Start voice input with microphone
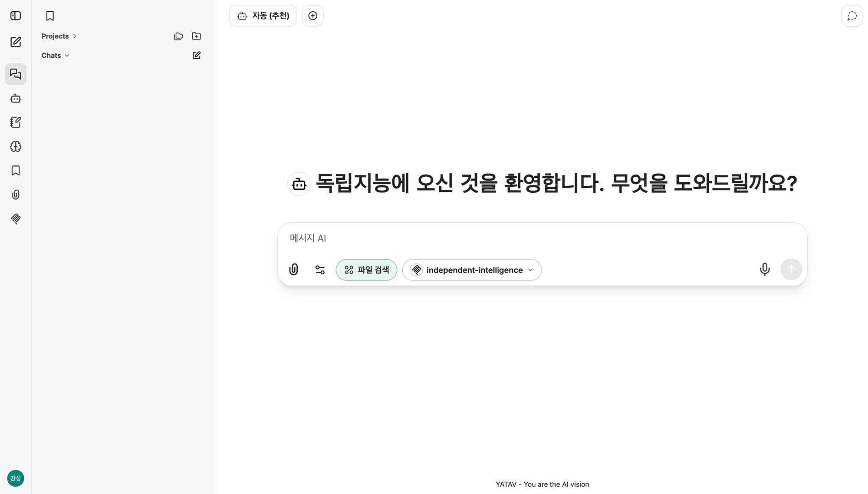The width and height of the screenshot is (868, 494). [765, 270]
